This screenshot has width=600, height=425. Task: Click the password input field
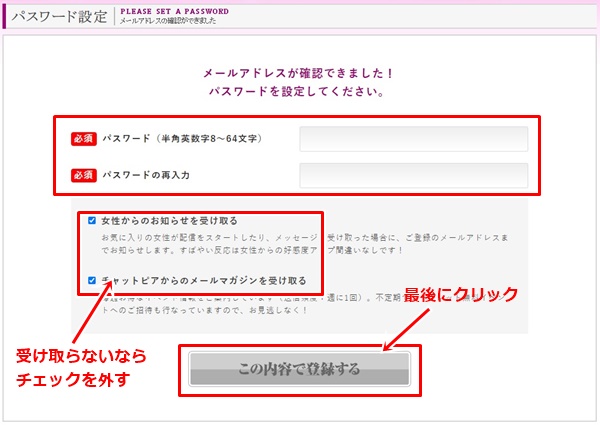click(413, 138)
